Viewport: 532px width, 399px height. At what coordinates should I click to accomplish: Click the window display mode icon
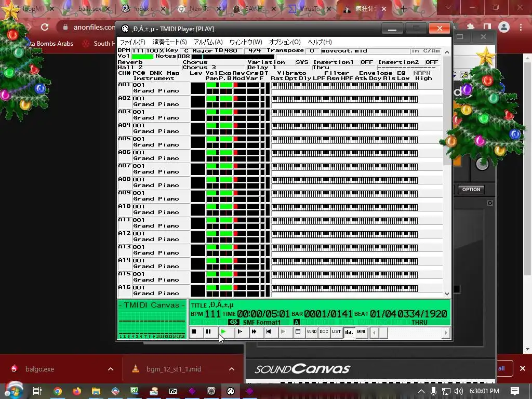[298, 332]
